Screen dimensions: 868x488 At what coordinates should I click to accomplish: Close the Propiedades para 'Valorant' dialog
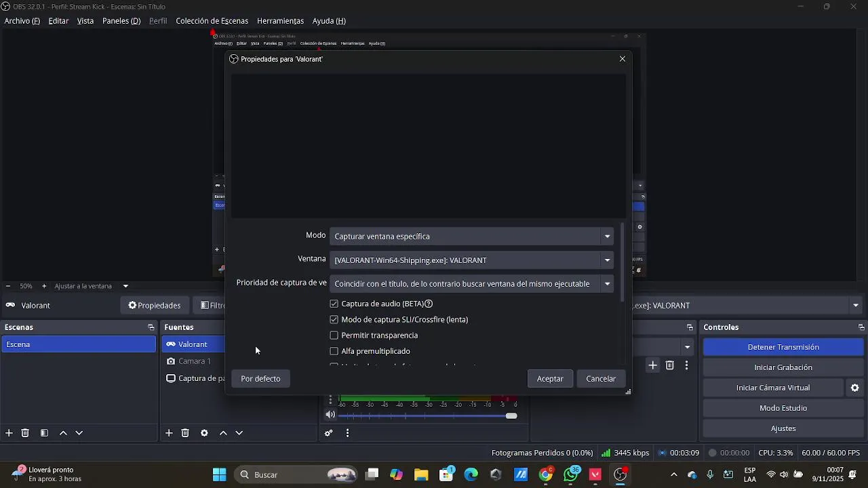pos(623,59)
